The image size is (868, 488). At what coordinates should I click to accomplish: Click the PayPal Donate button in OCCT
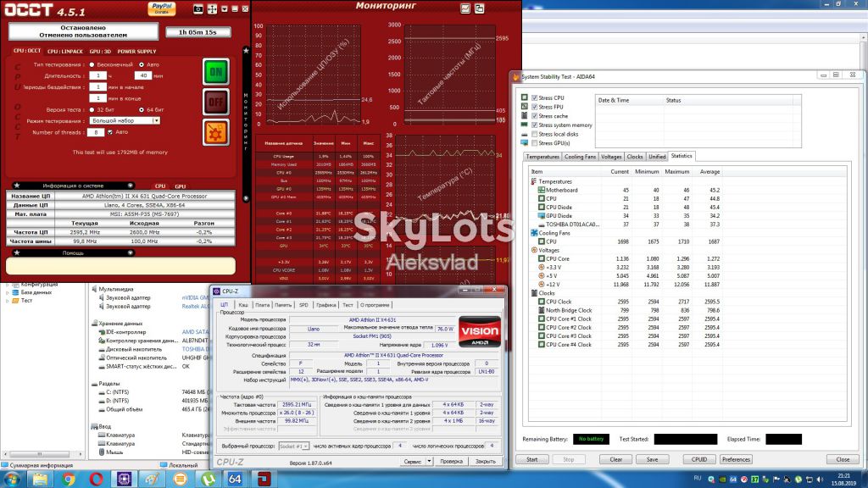coord(162,8)
